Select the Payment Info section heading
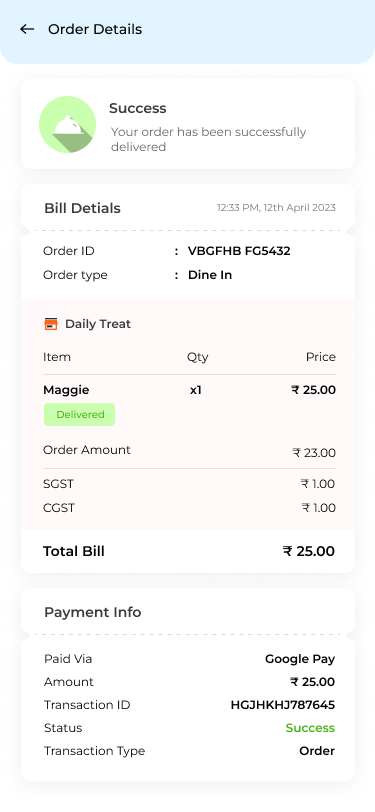The height and width of the screenshot is (812, 375). pos(93,612)
